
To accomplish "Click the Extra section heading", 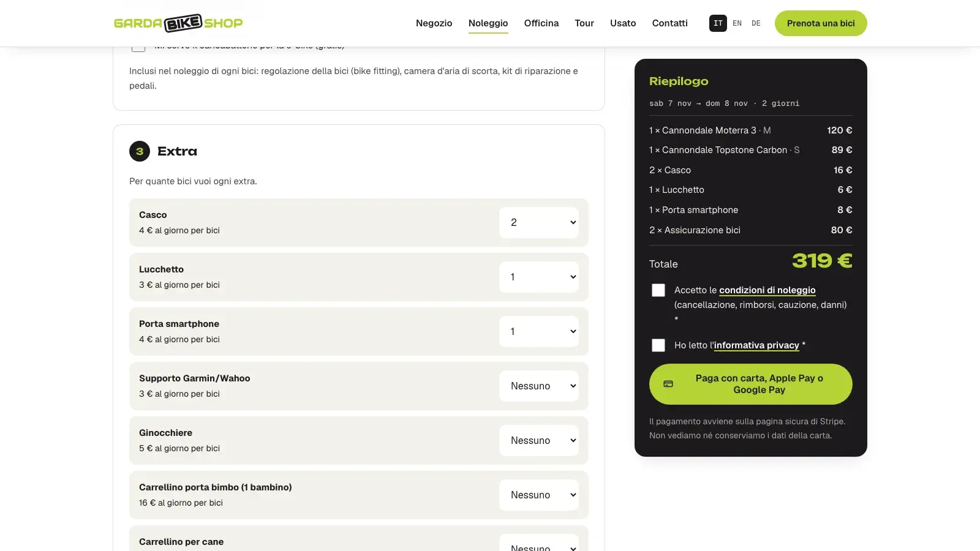I will tap(177, 151).
